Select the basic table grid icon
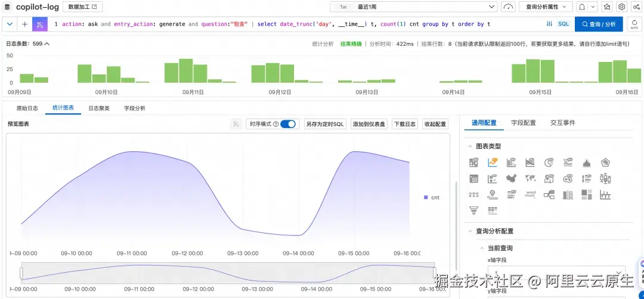This screenshot has width=644, height=299. (x=473, y=179)
